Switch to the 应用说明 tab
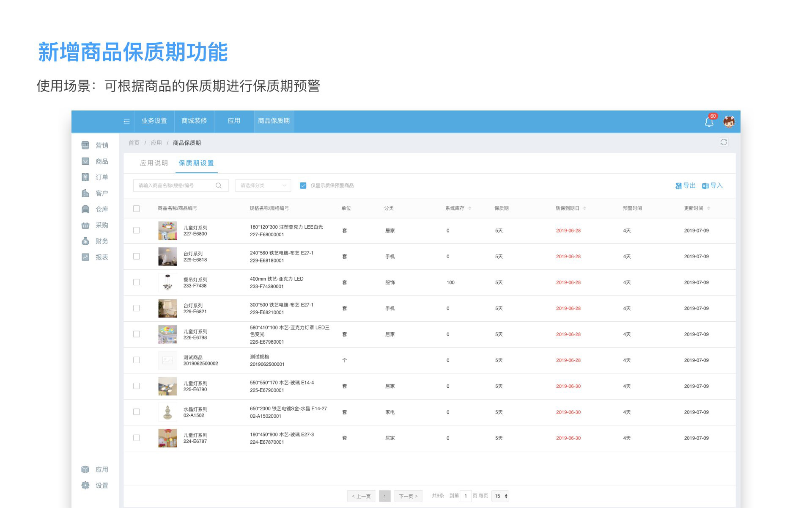This screenshot has height=508, width=812. pyautogui.click(x=154, y=163)
